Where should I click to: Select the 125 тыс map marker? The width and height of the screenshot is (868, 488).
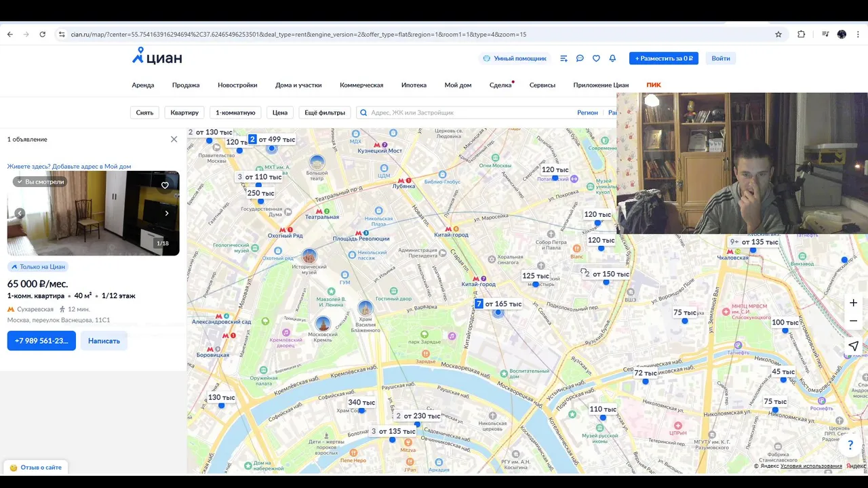[x=536, y=276]
